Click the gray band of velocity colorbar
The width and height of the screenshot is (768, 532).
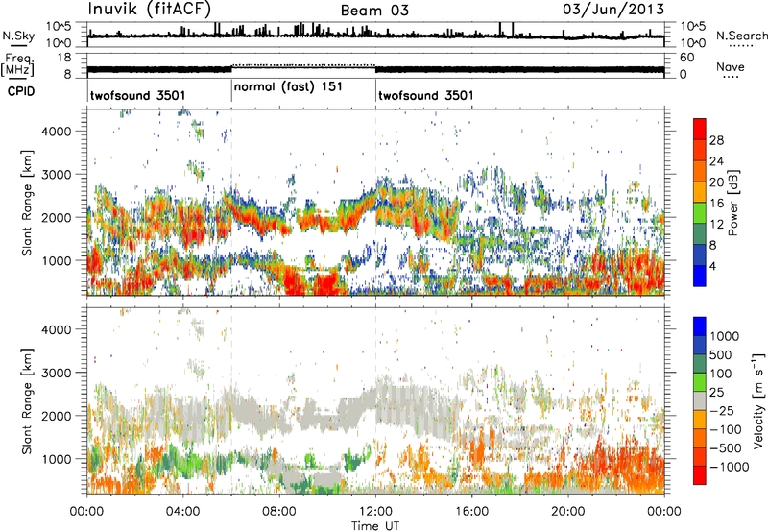click(700, 401)
